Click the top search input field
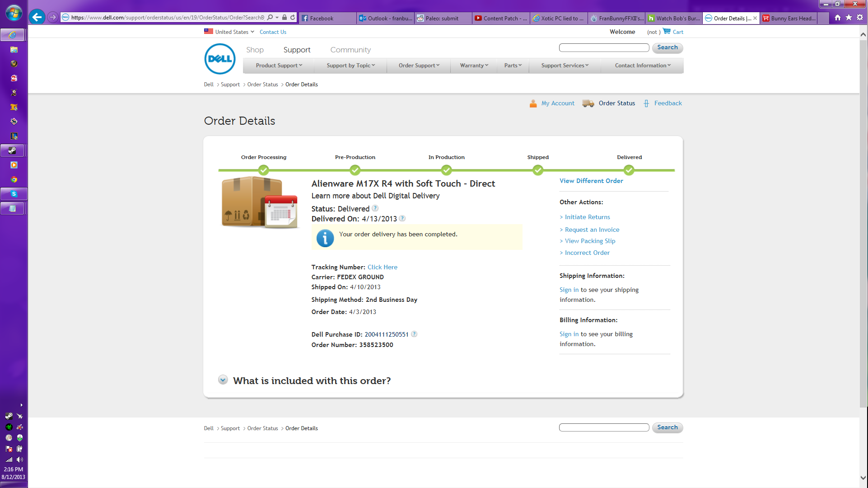Viewport: 868px width, 488px height. 604,47
